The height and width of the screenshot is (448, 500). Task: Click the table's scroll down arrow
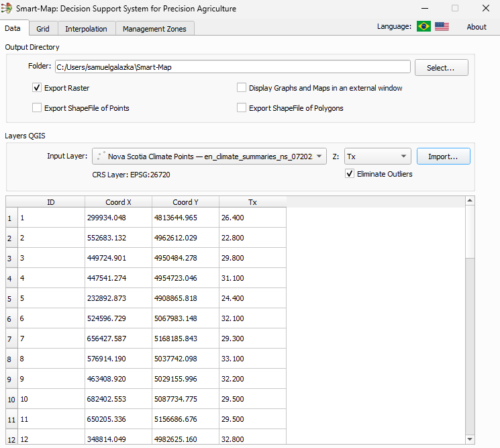470,439
